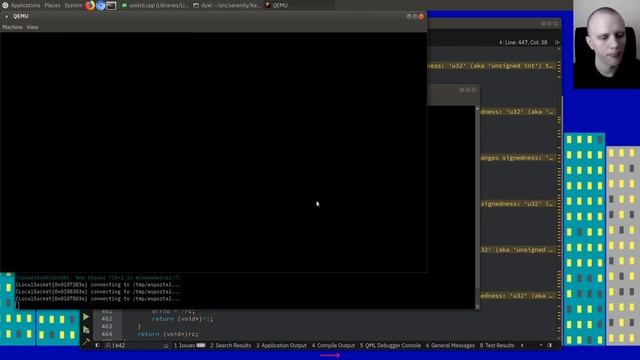Open the QEMU Machine menu
Screen dimensions: 640x360
(x=12, y=27)
